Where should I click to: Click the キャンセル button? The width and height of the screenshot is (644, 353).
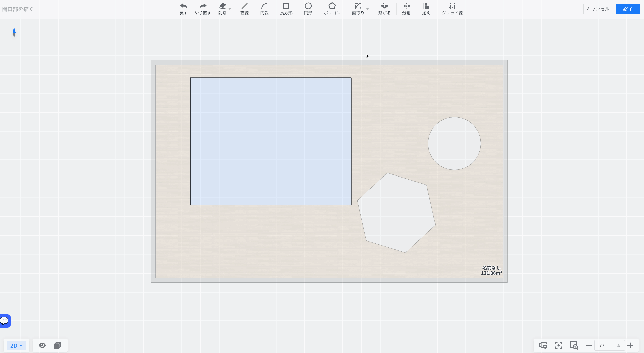598,9
